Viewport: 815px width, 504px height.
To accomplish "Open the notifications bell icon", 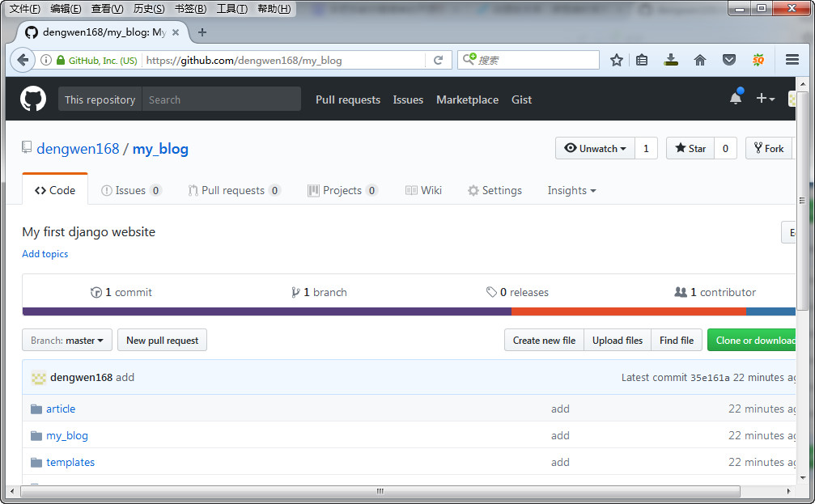I will (736, 98).
